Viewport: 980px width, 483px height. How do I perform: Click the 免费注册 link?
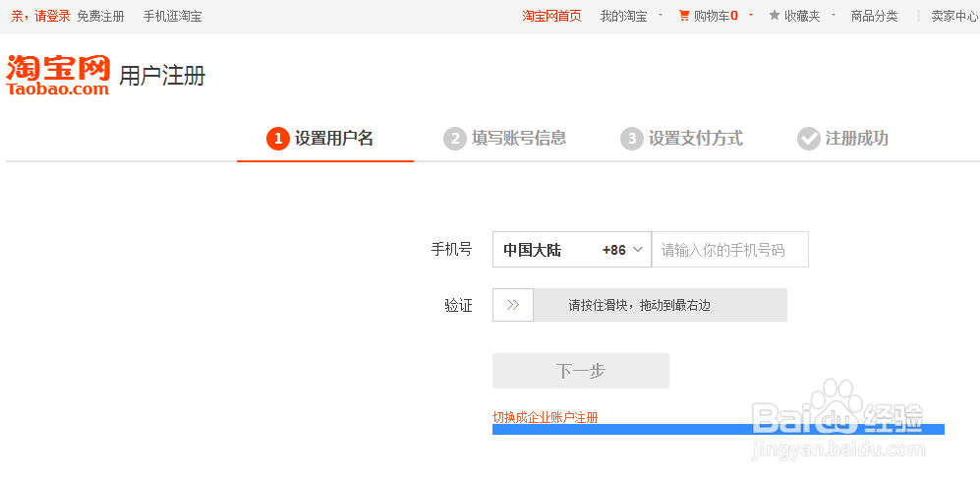pos(100,17)
